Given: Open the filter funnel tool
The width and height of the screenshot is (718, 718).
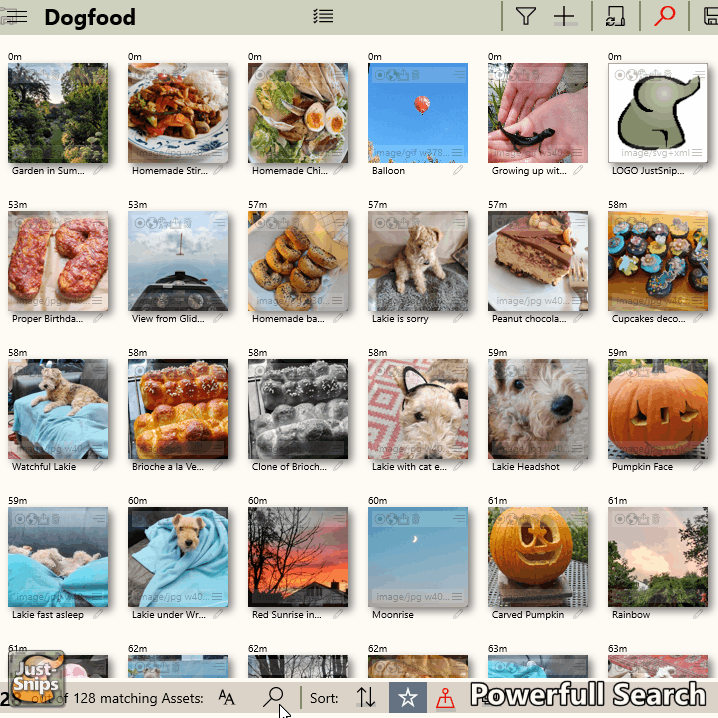Looking at the screenshot, I should [x=525, y=16].
